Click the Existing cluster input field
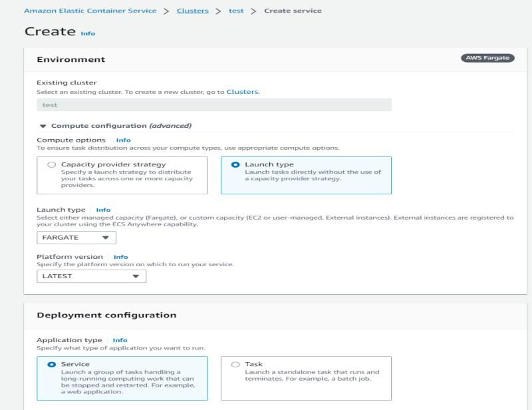The width and height of the screenshot is (532, 410). click(x=213, y=104)
